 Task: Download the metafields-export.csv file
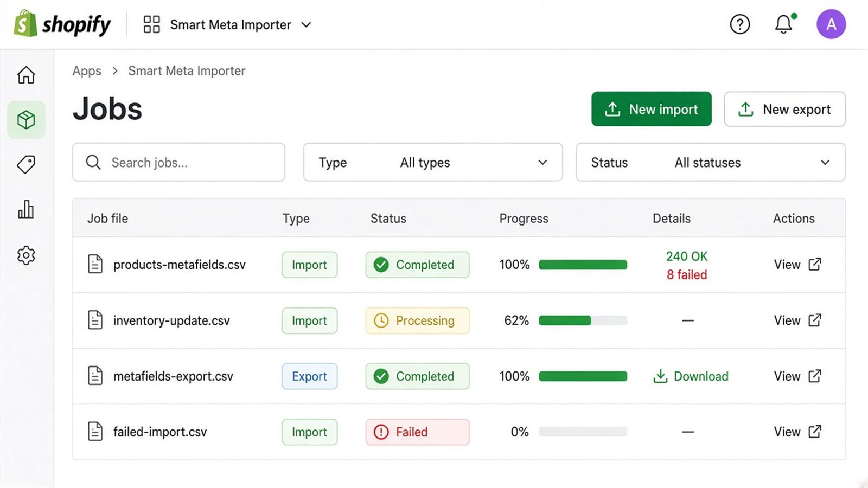tap(691, 376)
